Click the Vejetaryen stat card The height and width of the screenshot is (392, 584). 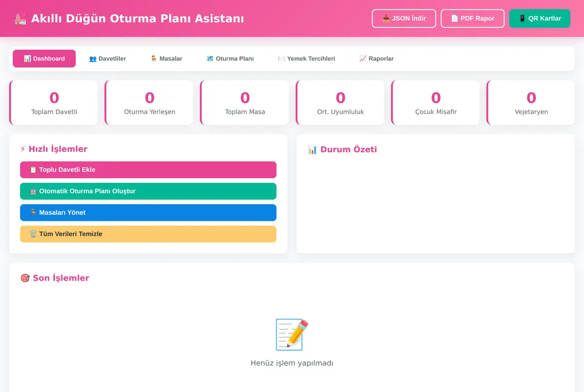coord(530,103)
